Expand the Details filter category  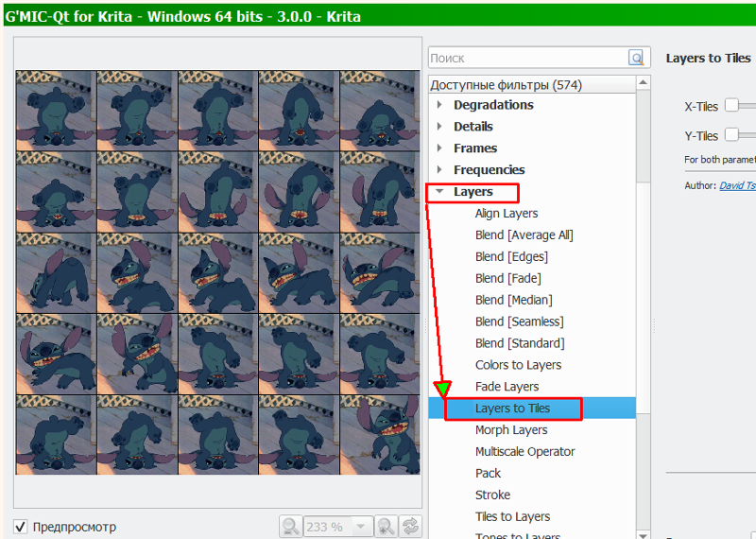439,127
